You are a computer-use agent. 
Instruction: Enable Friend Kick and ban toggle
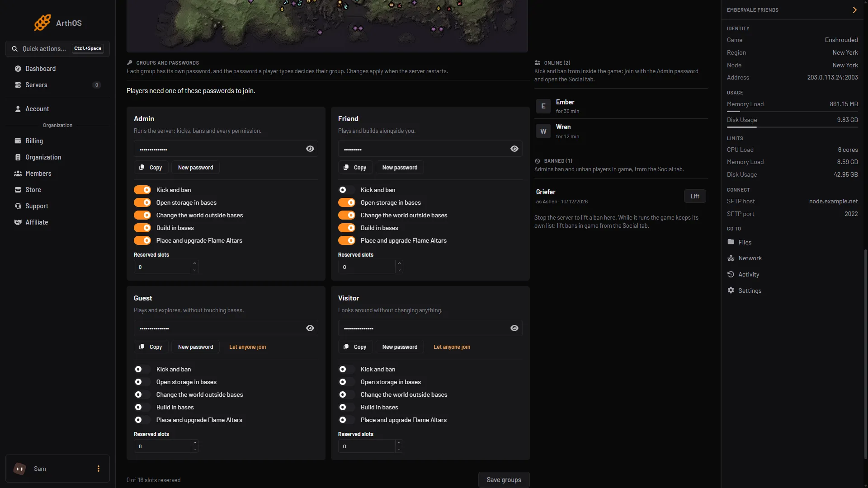click(x=347, y=190)
